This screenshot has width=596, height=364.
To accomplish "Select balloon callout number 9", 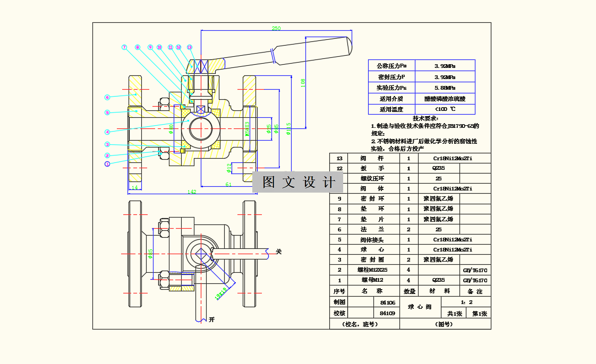I will point(149,47).
